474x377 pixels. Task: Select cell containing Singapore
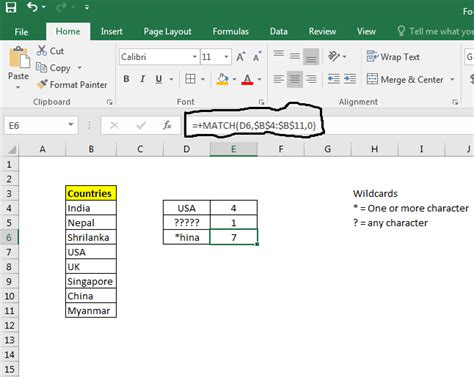point(91,282)
